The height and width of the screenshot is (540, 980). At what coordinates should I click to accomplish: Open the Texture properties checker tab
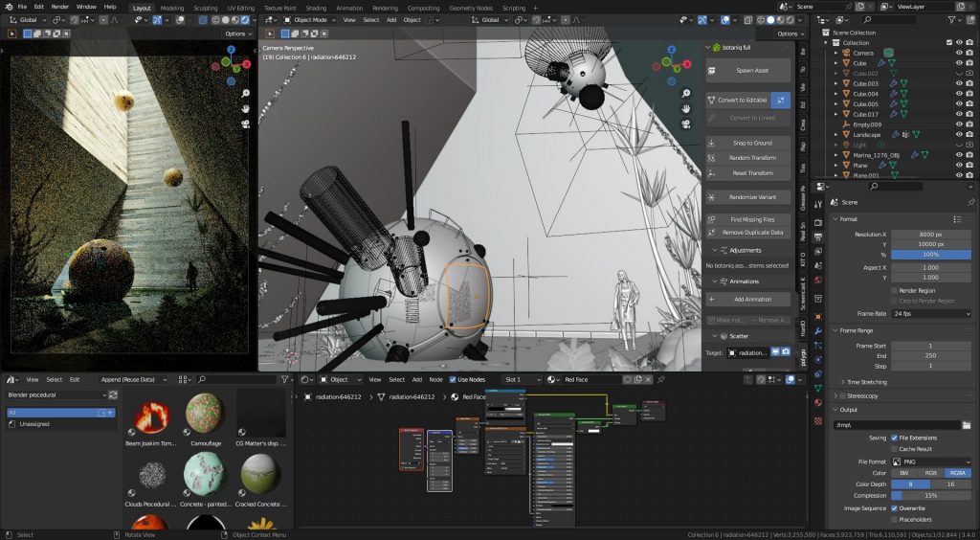818,420
